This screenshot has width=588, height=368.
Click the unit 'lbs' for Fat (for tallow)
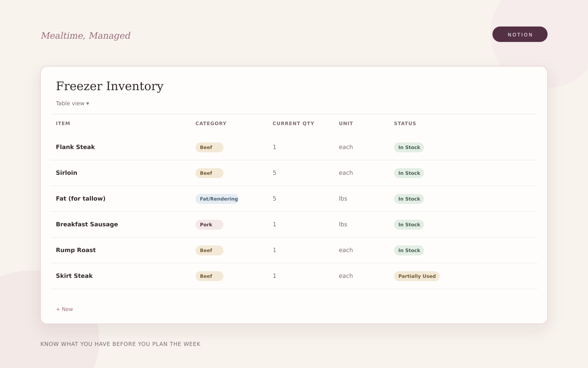point(343,198)
